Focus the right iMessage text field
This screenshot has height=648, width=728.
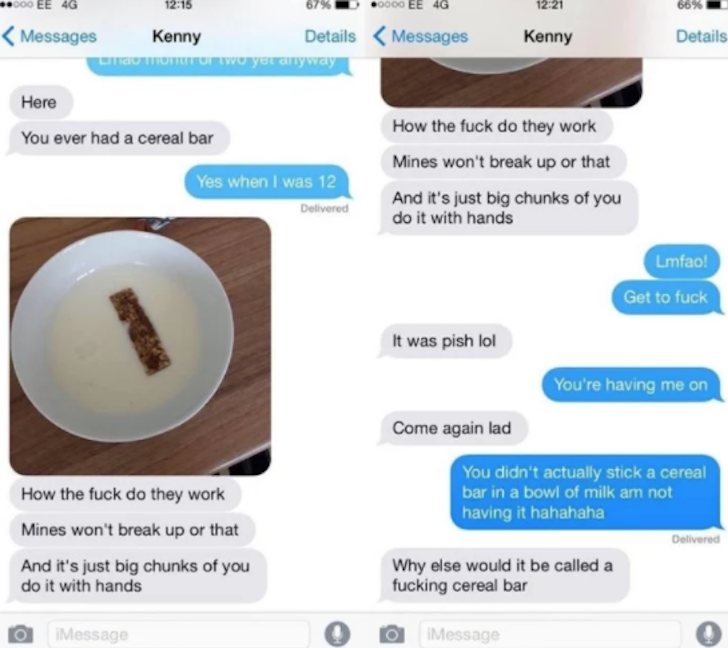[550, 634]
